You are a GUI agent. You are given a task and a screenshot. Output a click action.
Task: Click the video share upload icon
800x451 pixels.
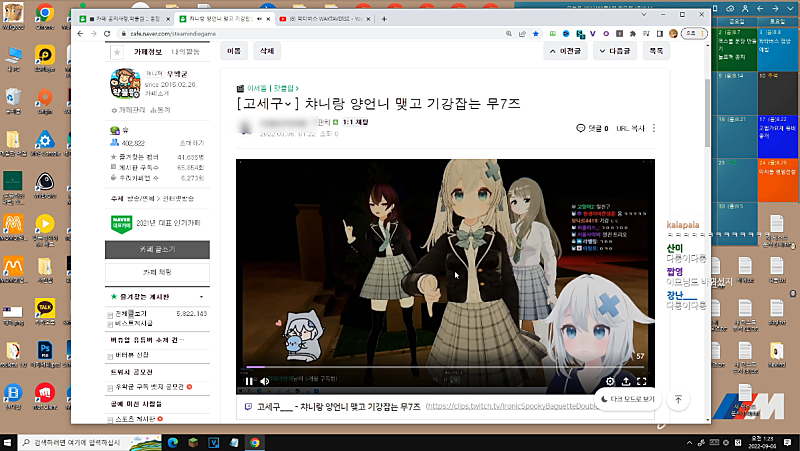[x=626, y=381]
